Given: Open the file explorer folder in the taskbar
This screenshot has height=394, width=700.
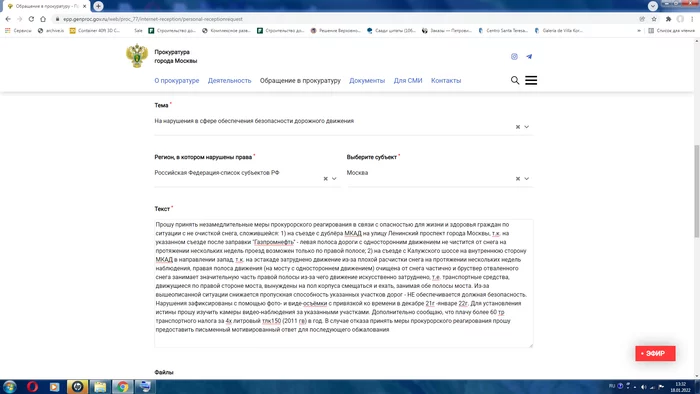Looking at the screenshot, I should point(100,386).
